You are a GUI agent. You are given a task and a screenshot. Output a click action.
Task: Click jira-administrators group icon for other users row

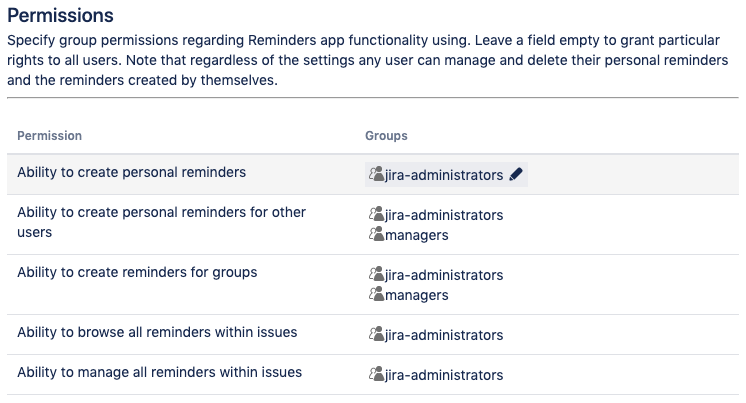377,214
